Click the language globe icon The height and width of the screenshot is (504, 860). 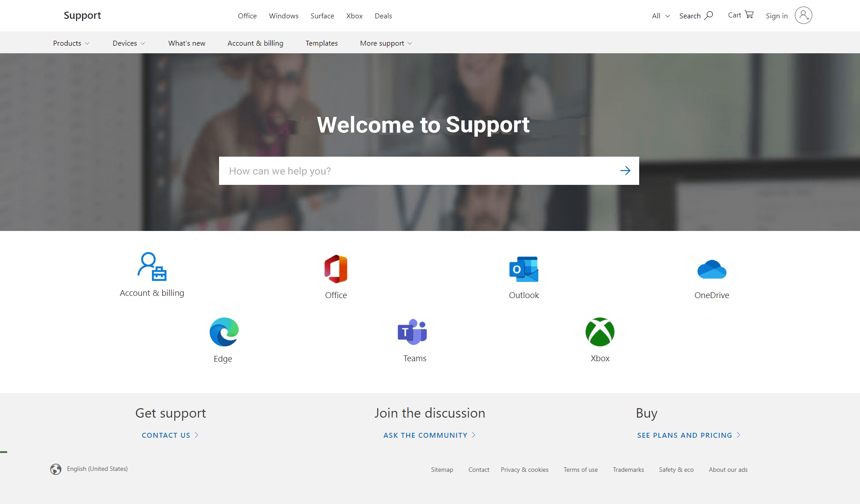56,469
